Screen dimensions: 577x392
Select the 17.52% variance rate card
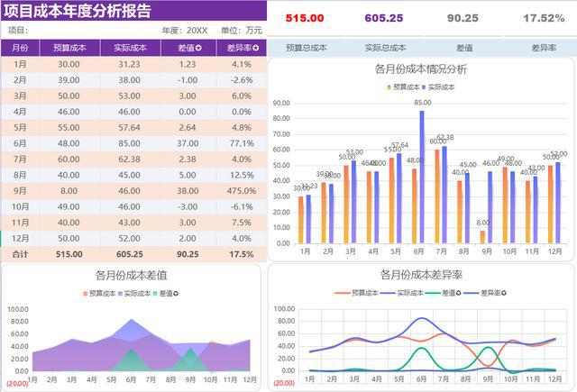click(544, 18)
